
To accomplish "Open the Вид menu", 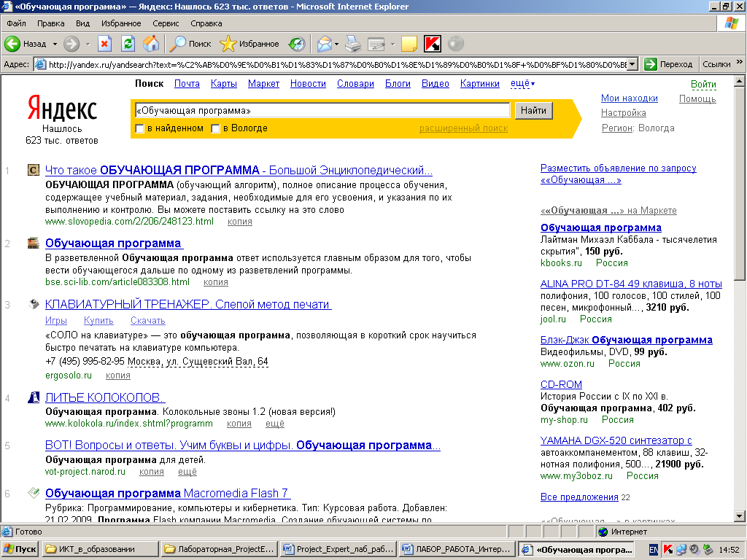I will (x=82, y=23).
